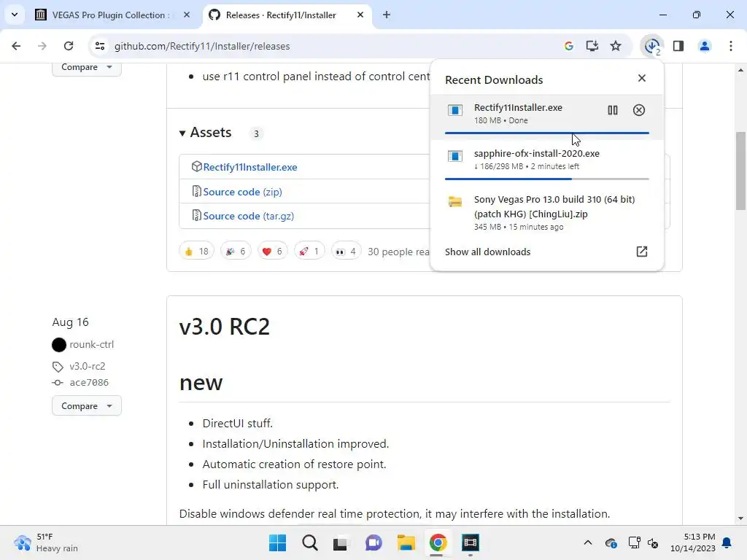Go forward with the forward arrow
Image resolution: width=747 pixels, height=560 pixels.
42,46
